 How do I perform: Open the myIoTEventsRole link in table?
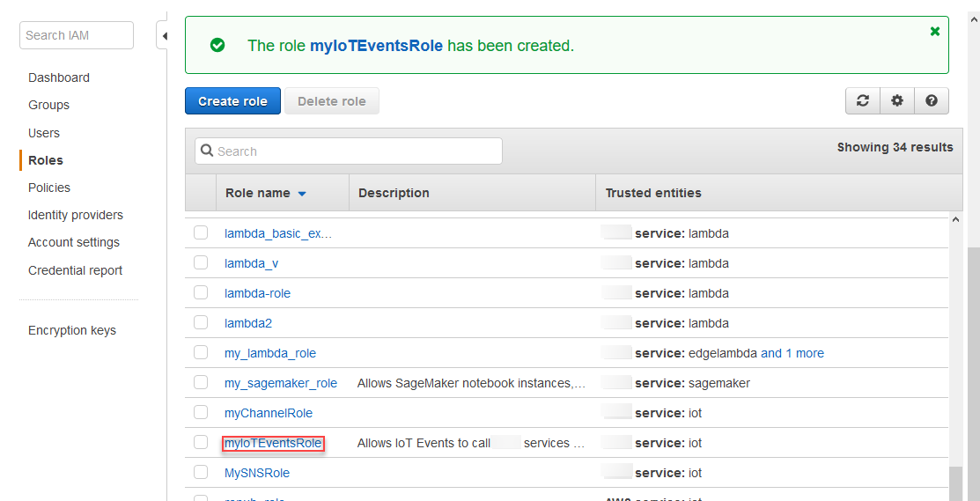point(273,443)
